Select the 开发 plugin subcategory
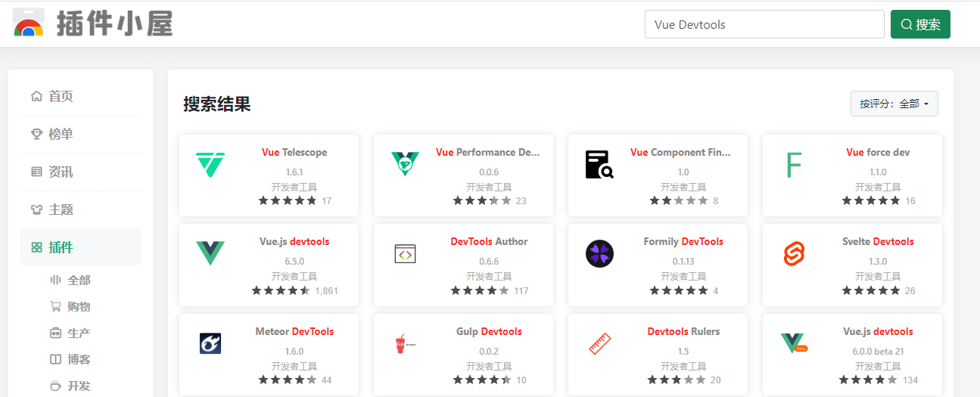 pyautogui.click(x=80, y=386)
